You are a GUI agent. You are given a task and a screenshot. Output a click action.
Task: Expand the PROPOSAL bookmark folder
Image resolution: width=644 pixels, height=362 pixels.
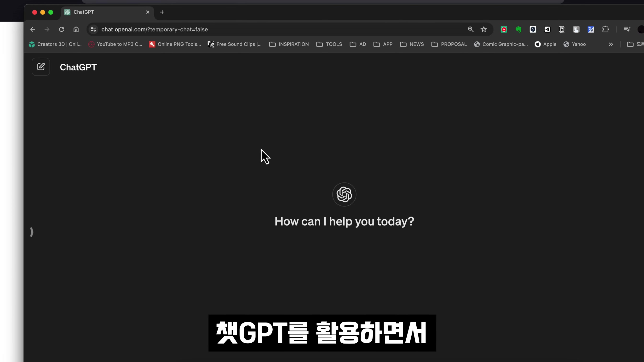click(449, 44)
